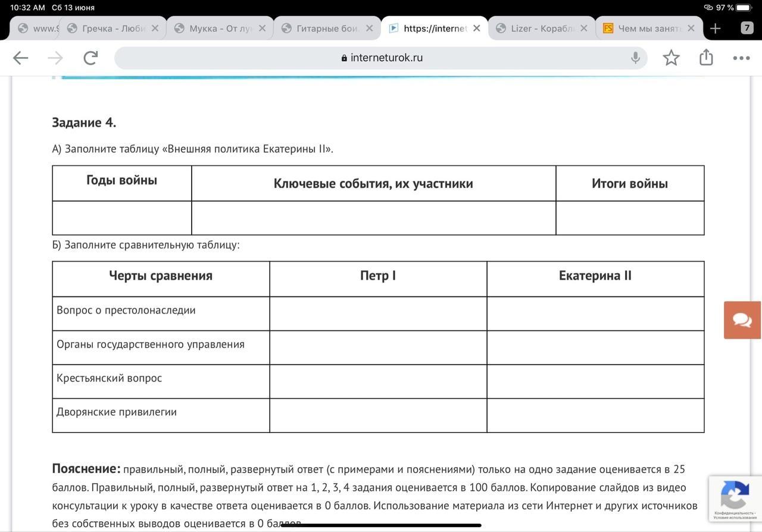Click the Петр I column header

click(x=378, y=276)
